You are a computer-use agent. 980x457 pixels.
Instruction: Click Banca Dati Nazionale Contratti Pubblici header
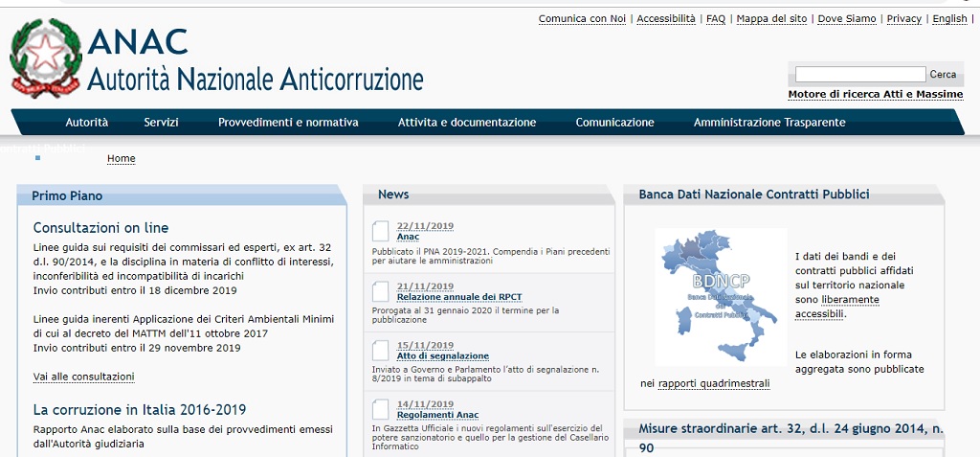784,194
